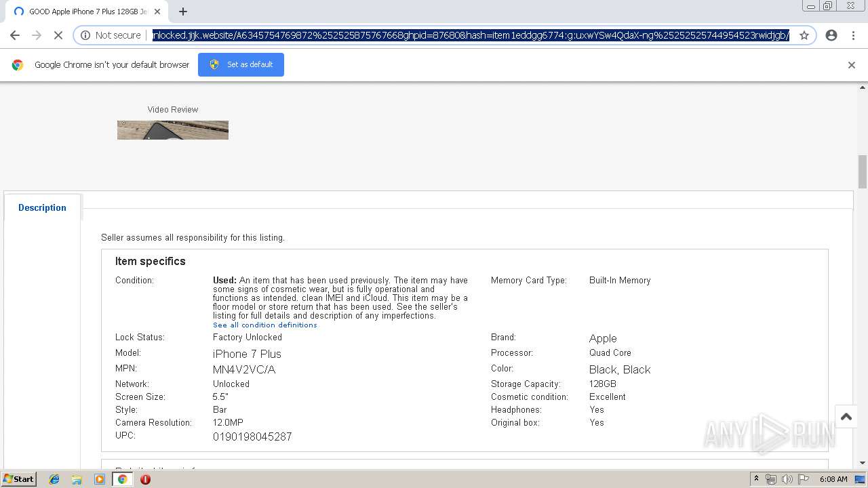Click the iPhone 7 Plus model value
The image size is (868, 488).
coord(247,354)
